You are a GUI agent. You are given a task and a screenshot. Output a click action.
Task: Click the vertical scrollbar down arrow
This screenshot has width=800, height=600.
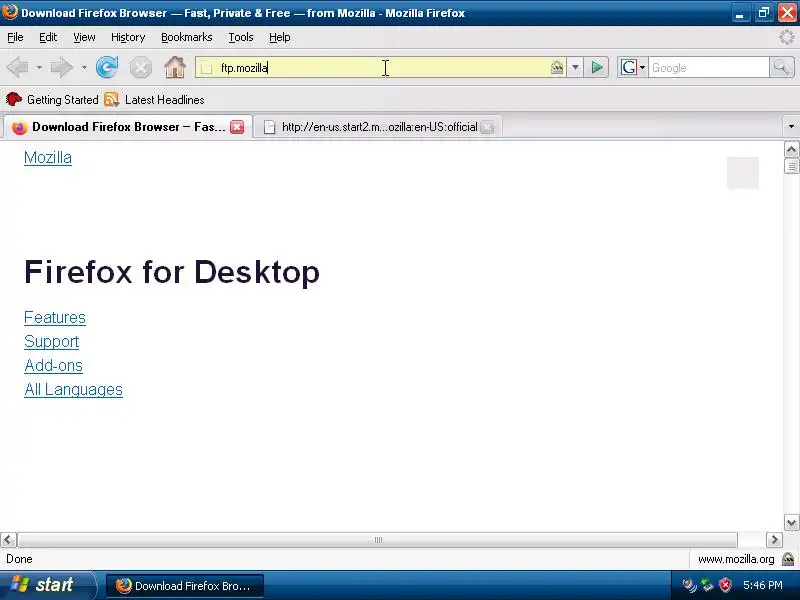coord(791,522)
